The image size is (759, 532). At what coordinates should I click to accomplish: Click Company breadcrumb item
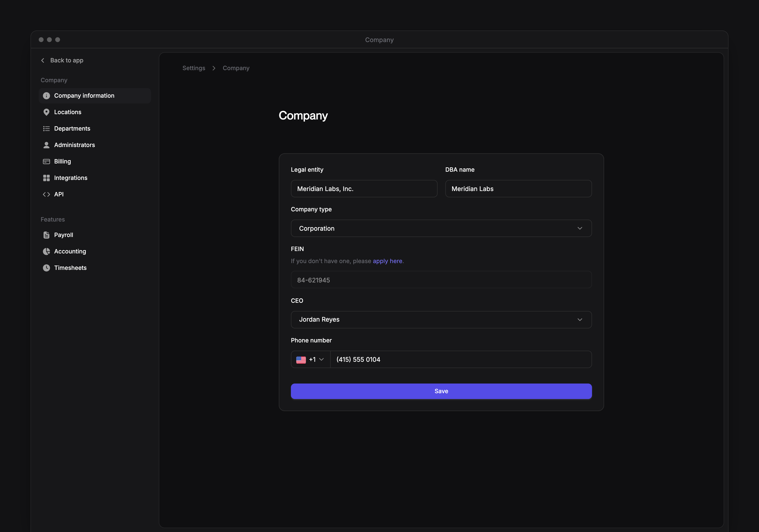[x=236, y=68]
